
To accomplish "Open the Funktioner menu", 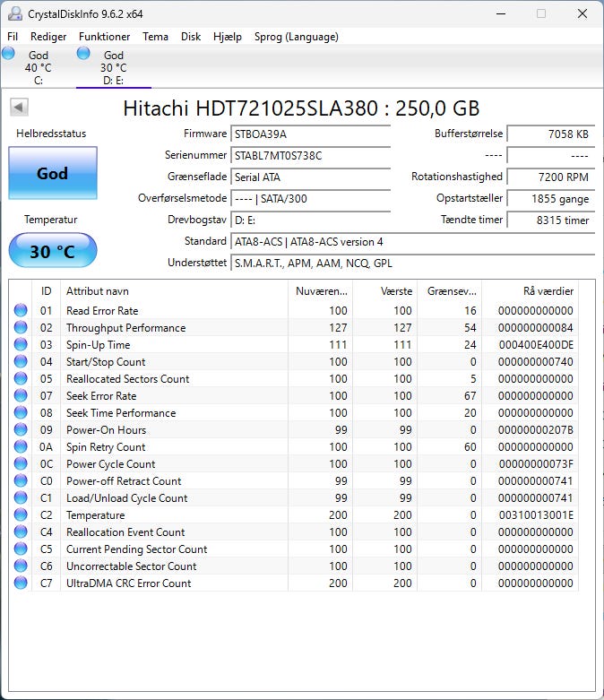I will click(104, 37).
